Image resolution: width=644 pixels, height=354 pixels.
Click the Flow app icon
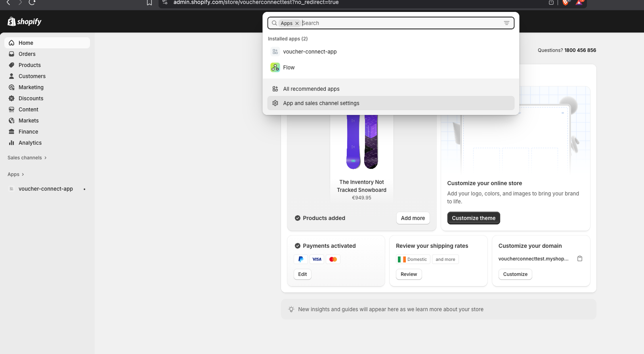tap(275, 67)
